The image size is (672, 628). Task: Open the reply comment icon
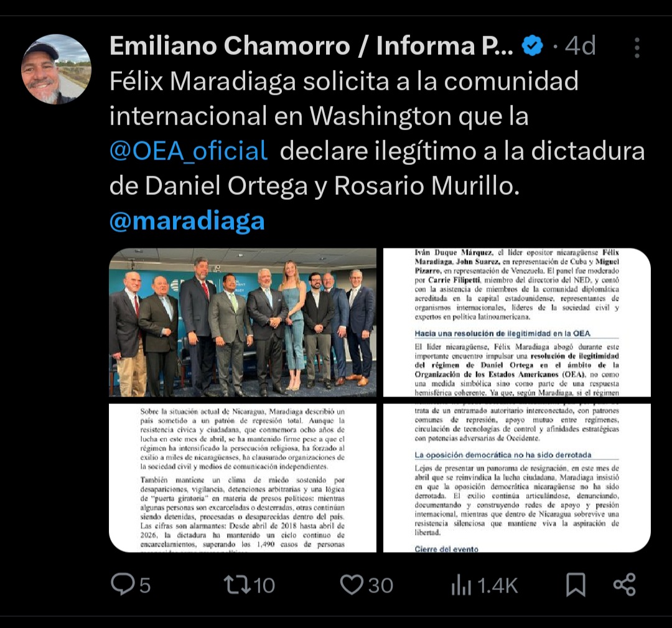tap(123, 584)
